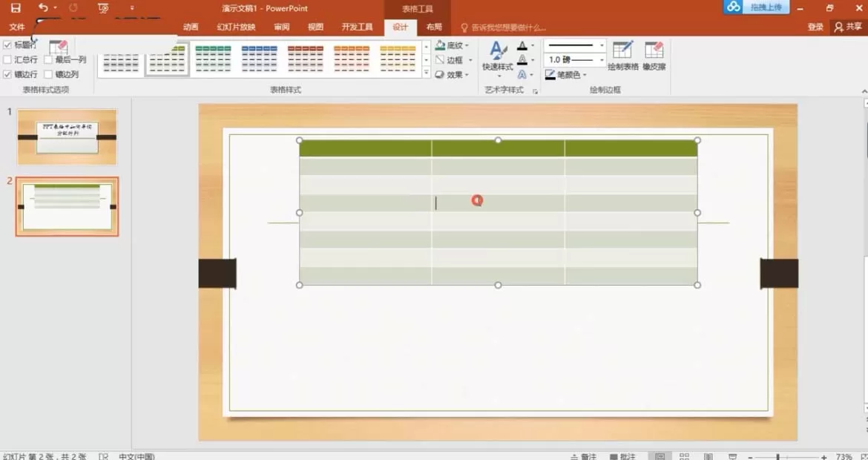Click the text outline A icon
Image resolution: width=868 pixels, height=460 pixels.
[x=522, y=60]
